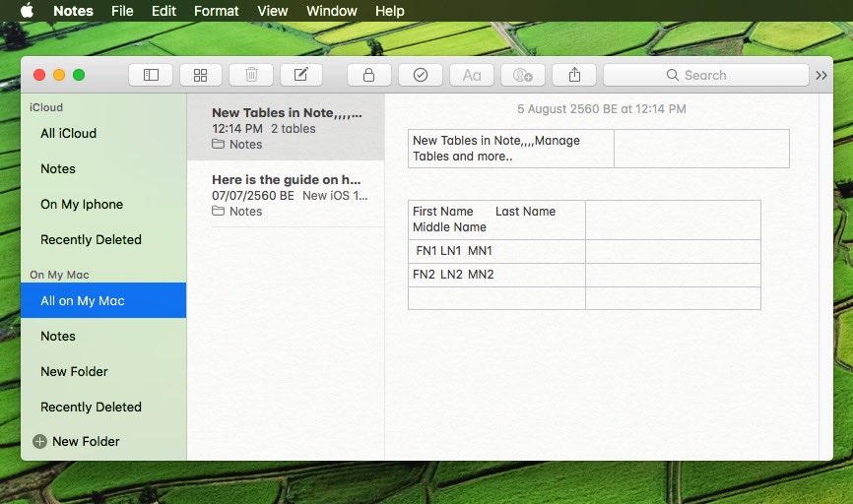Open the File menu
This screenshot has width=853, height=504.
pos(122,11)
